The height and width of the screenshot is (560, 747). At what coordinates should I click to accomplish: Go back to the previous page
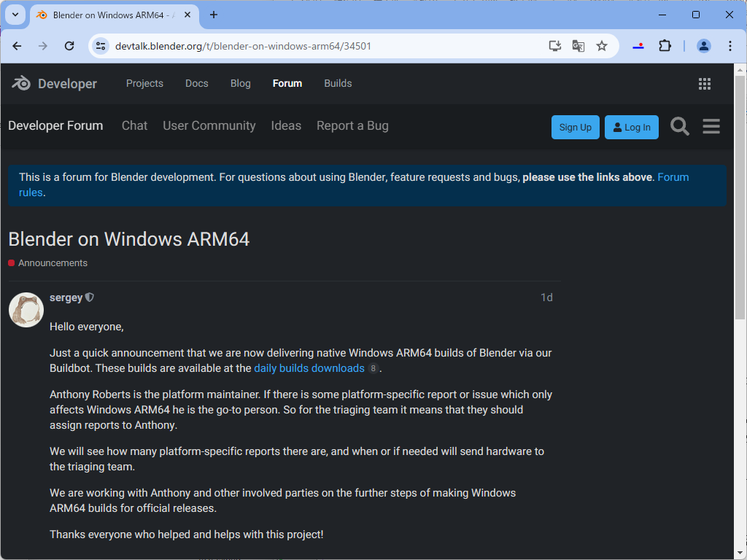pyautogui.click(x=18, y=46)
